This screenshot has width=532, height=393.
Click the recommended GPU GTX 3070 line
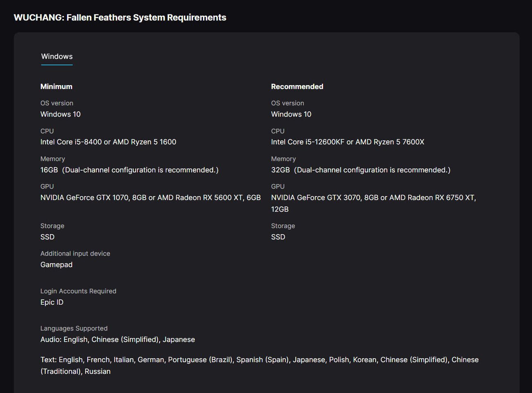(374, 203)
